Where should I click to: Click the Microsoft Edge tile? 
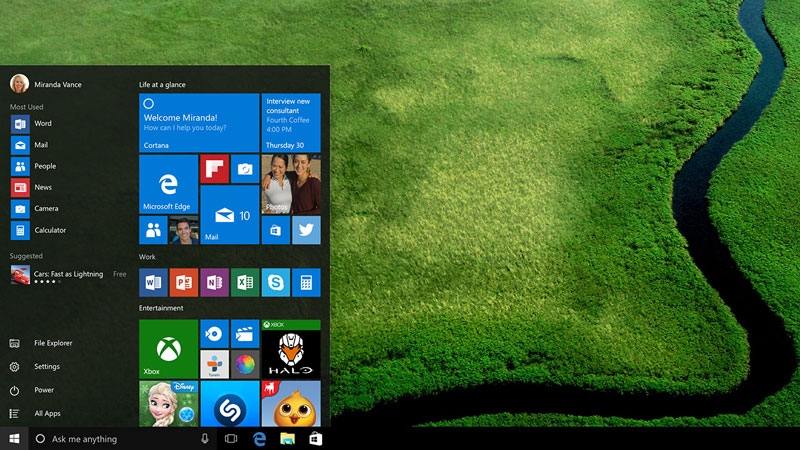point(168,184)
